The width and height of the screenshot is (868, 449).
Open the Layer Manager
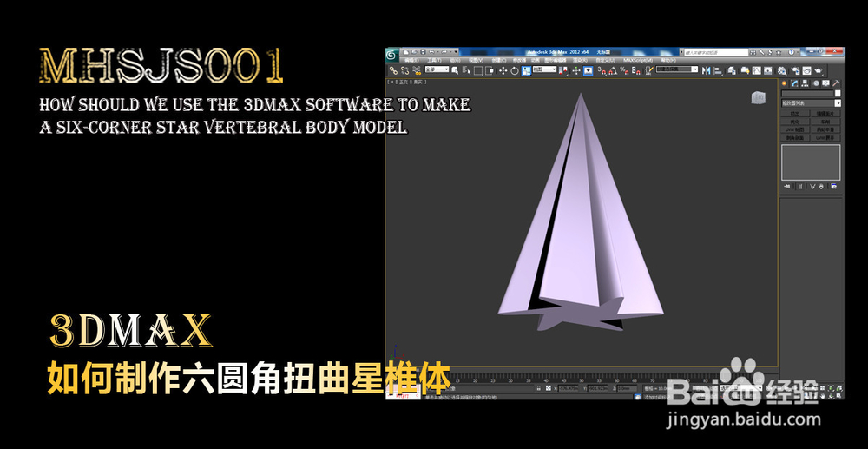point(732,70)
